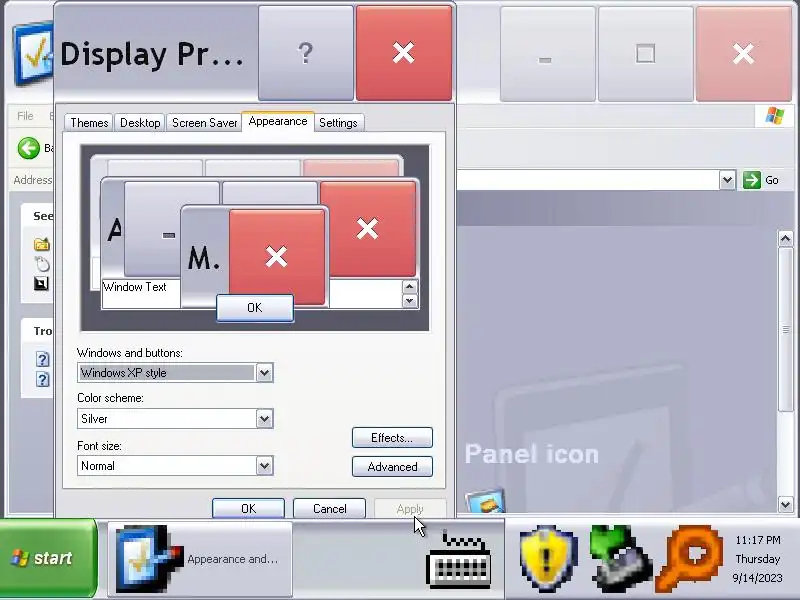Close the Display Properties dialog
The width and height of the screenshot is (800, 600).
(404, 53)
